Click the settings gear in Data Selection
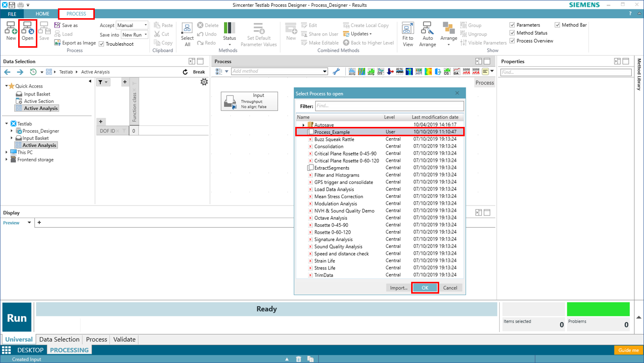 204,82
